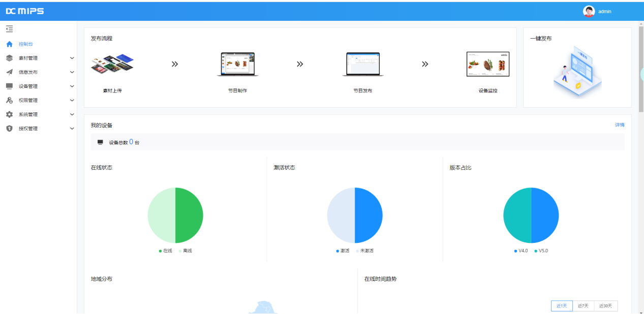Click the admin avatar picture
Screen dimensions: 644x314
coord(589,11)
